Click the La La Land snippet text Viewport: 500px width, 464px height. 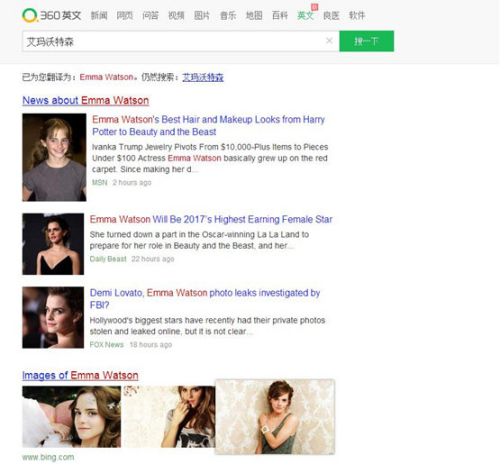(199, 240)
